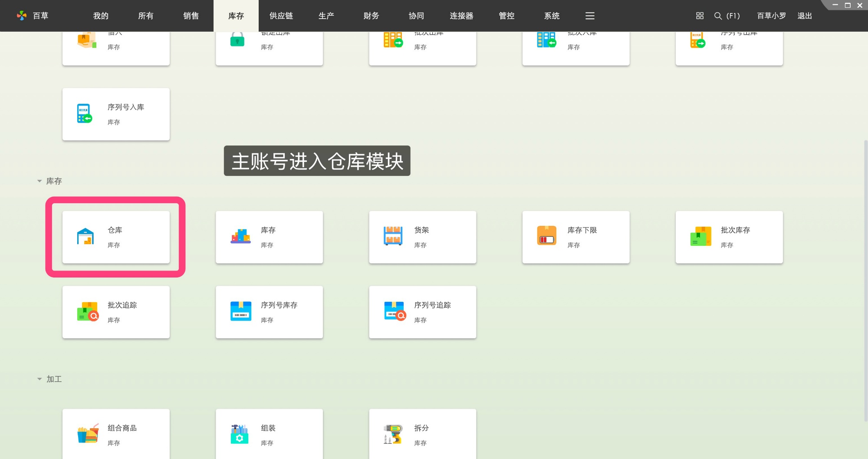Click the 序列号入库 card title text
Screen dimensions: 868x459
[x=126, y=107]
